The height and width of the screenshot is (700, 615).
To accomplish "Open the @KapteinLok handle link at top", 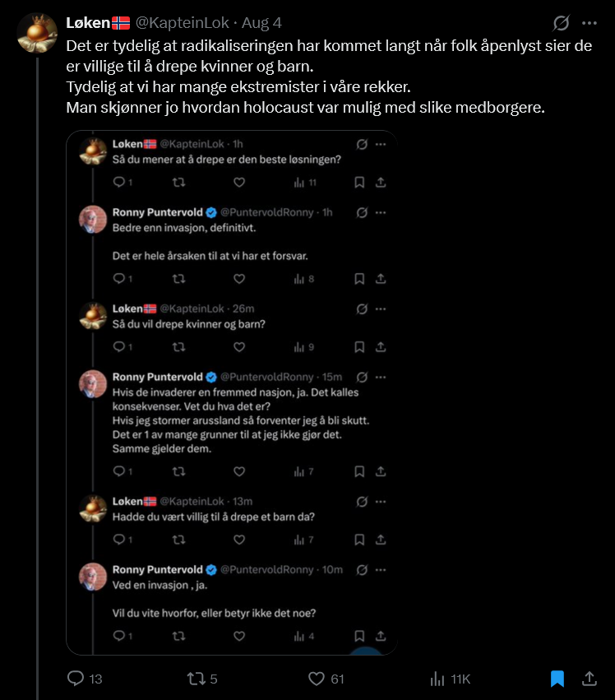I will click(182, 23).
